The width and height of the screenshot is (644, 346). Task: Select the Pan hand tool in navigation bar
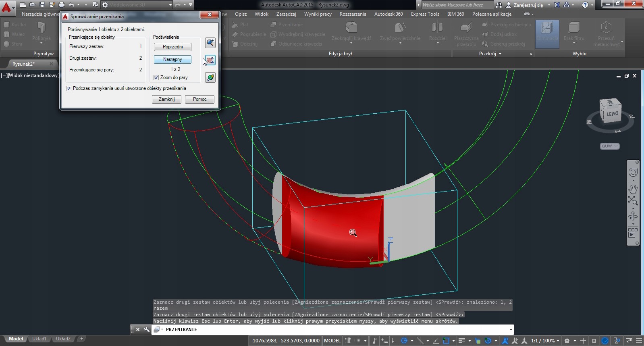pos(633,189)
